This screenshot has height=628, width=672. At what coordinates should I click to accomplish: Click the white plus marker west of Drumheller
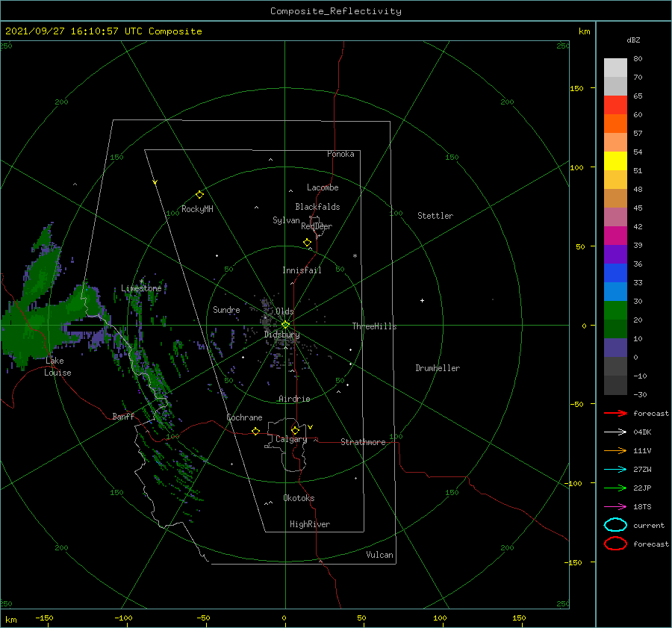coord(422,300)
